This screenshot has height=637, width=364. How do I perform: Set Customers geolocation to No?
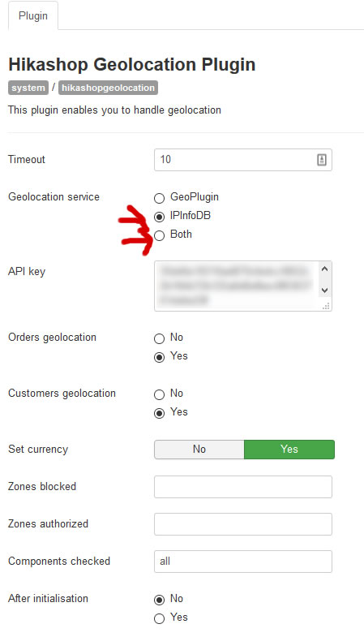(x=159, y=394)
